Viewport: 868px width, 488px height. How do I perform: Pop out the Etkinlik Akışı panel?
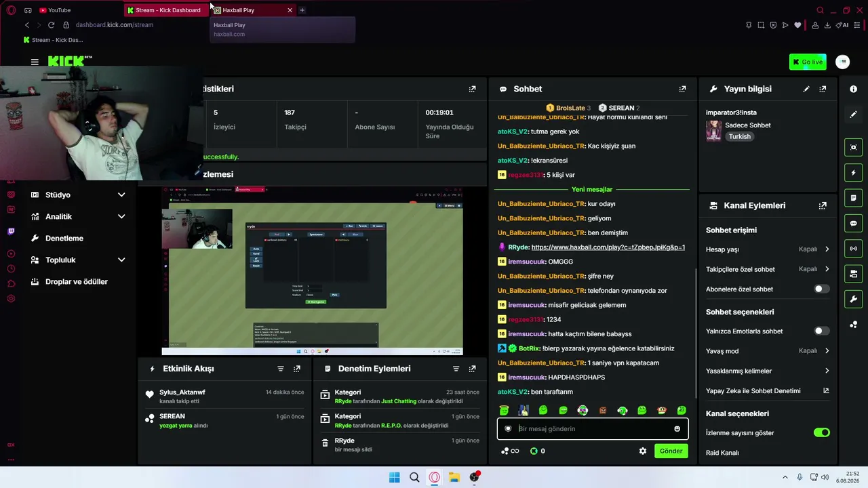coord(296,369)
